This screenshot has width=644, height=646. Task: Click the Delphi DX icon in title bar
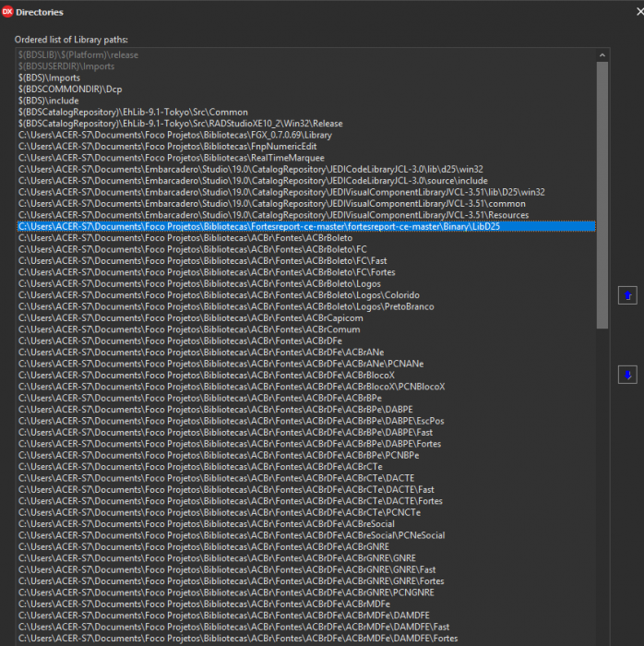[7, 12]
